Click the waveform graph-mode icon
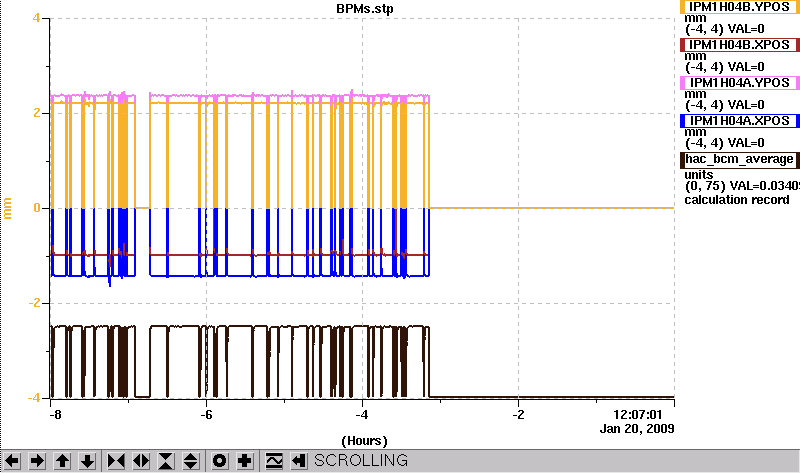The height and width of the screenshot is (473, 800). tap(274, 461)
